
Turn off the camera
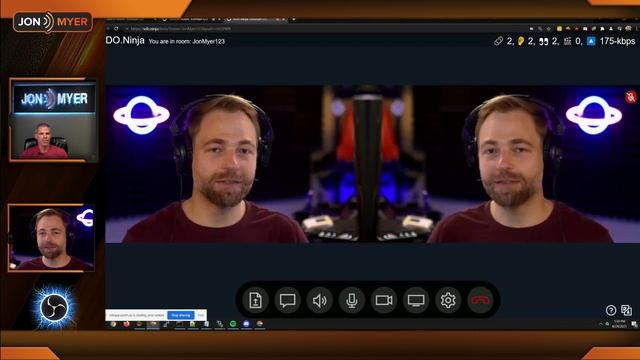coord(384,300)
